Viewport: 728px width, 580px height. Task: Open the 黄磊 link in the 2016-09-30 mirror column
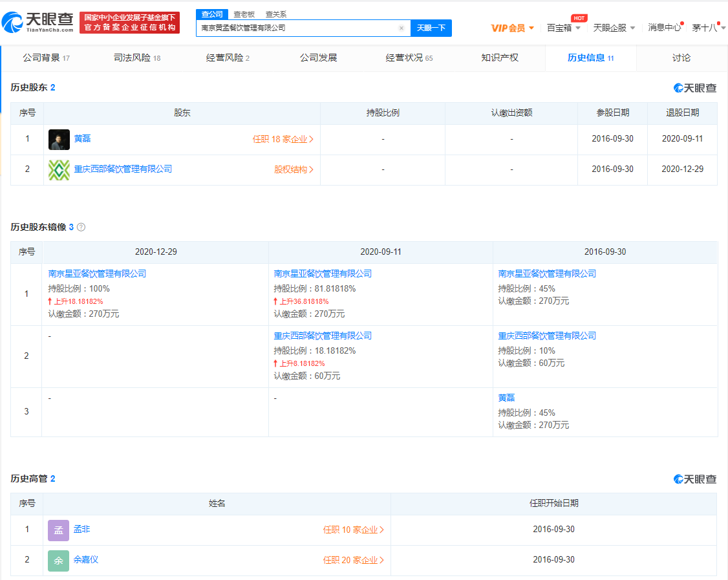[506, 398]
